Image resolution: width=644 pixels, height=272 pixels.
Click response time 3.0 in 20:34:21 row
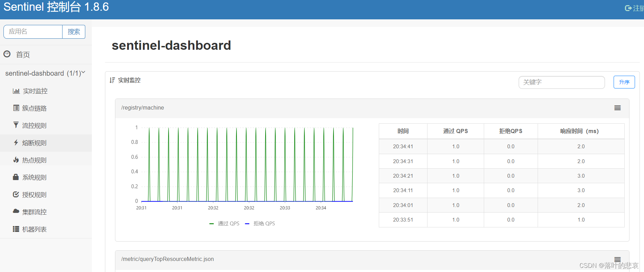(581, 176)
